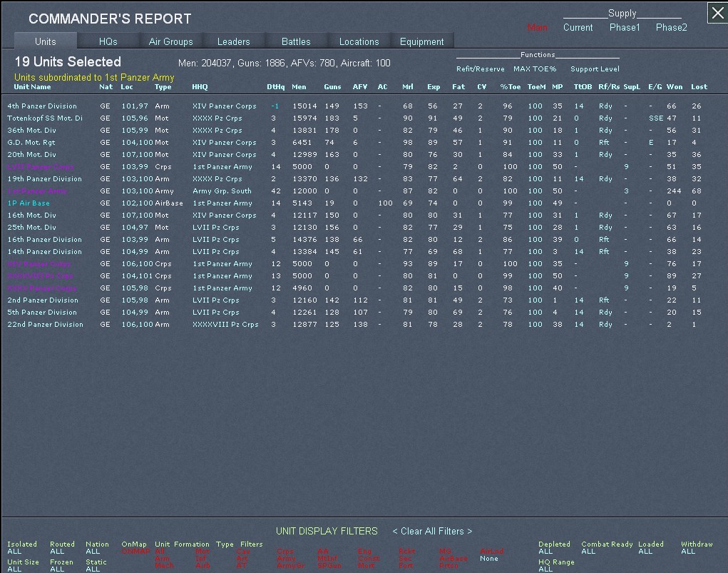Viewport: 728px width, 573px height.
Task: Open the 4th Panzer Division unit entry
Action: coord(42,106)
